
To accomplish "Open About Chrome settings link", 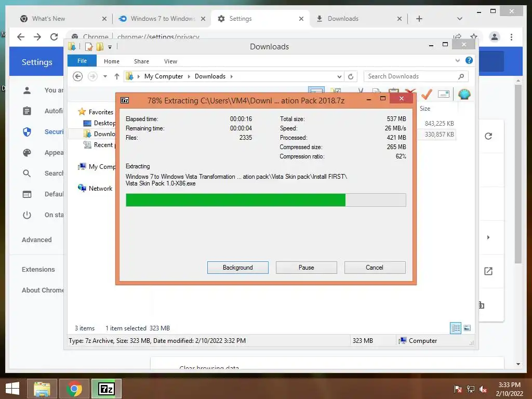I will pos(43,290).
